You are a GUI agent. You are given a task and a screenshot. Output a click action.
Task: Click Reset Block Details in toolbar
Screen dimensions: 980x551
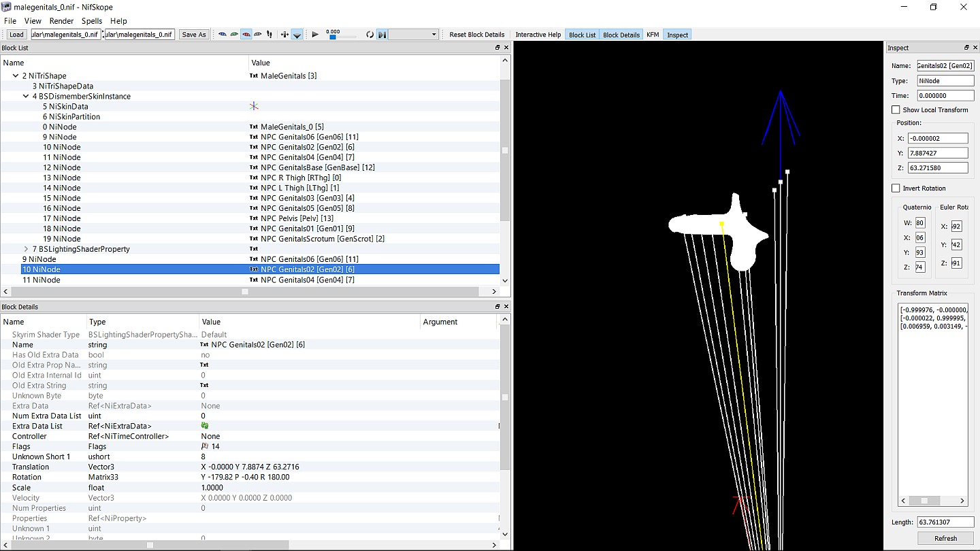[x=477, y=35]
